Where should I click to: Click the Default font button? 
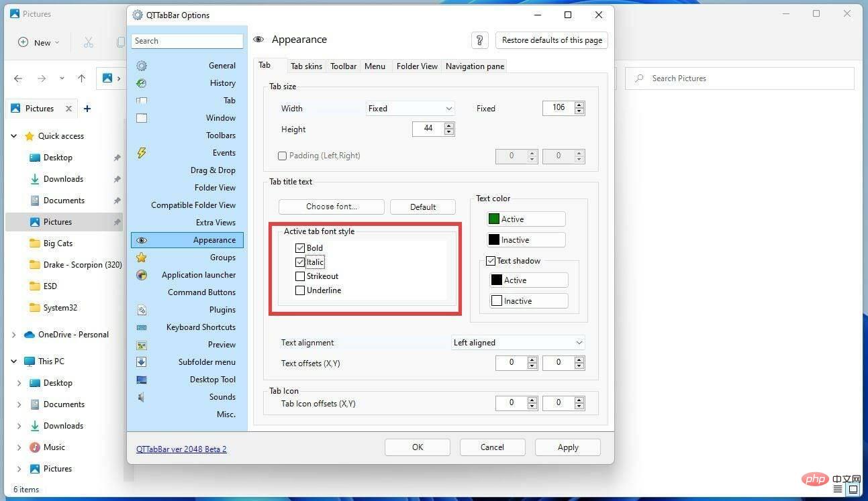423,207
